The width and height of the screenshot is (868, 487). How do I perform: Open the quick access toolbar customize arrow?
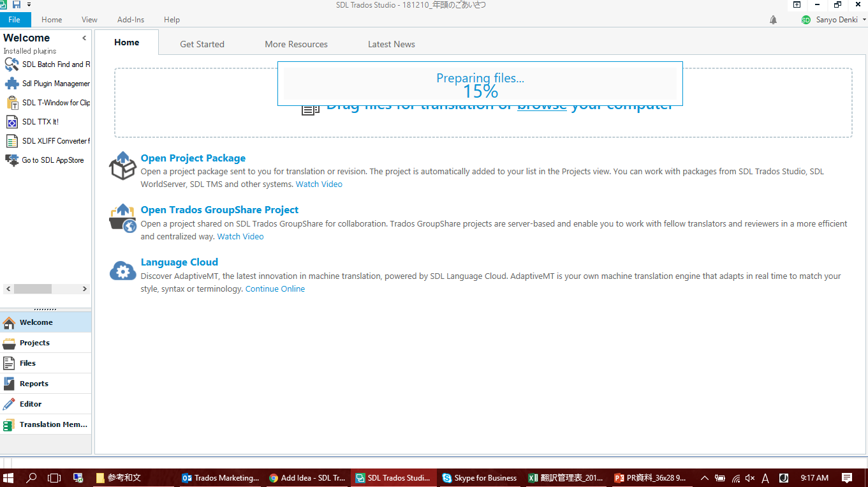(29, 5)
